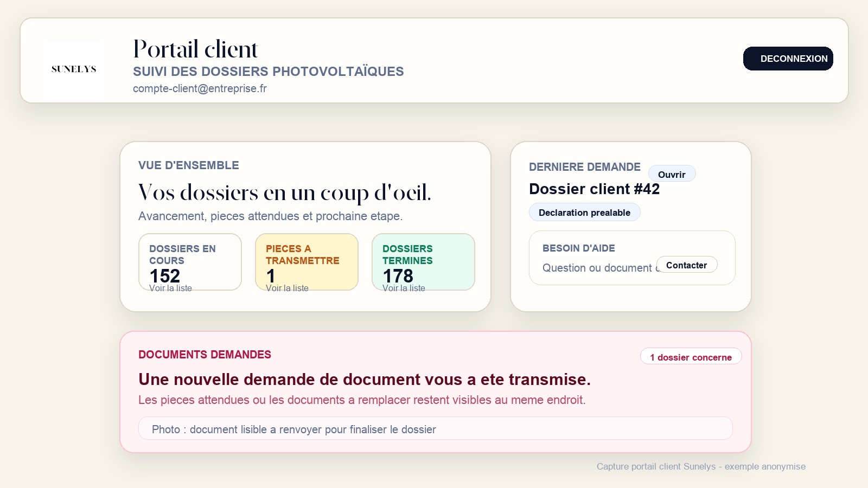Open the Dossiers termines card

(423, 262)
